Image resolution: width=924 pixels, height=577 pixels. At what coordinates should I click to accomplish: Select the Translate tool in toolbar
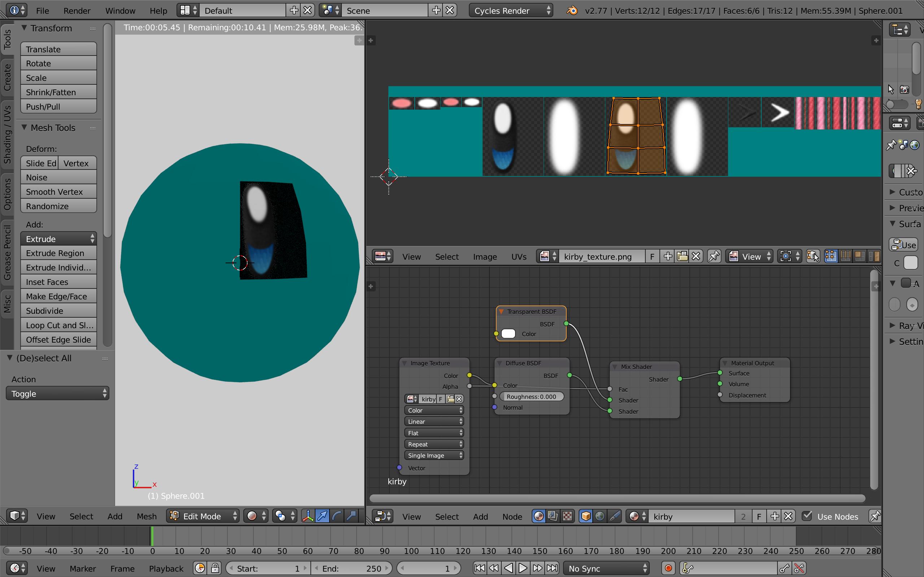tap(58, 49)
